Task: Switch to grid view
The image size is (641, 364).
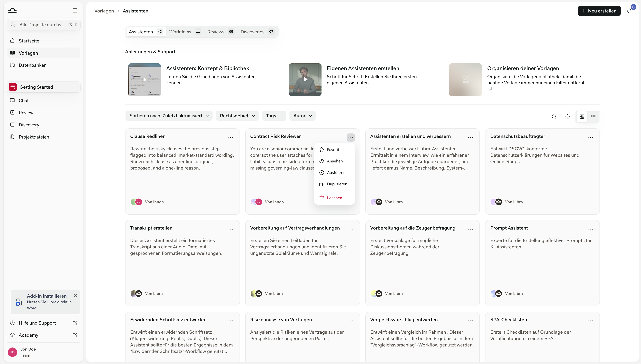Action: [582, 116]
